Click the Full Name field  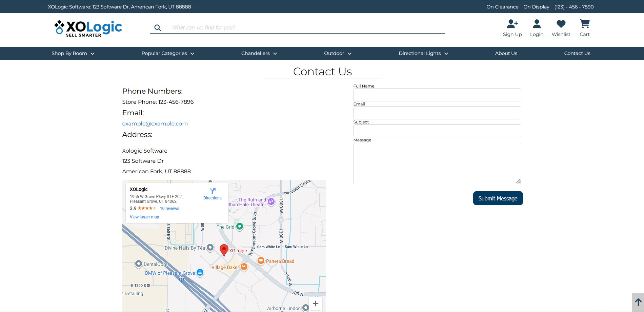click(437, 95)
